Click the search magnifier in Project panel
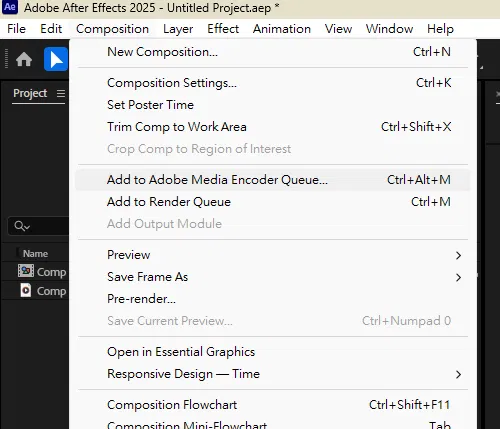 pos(22,226)
